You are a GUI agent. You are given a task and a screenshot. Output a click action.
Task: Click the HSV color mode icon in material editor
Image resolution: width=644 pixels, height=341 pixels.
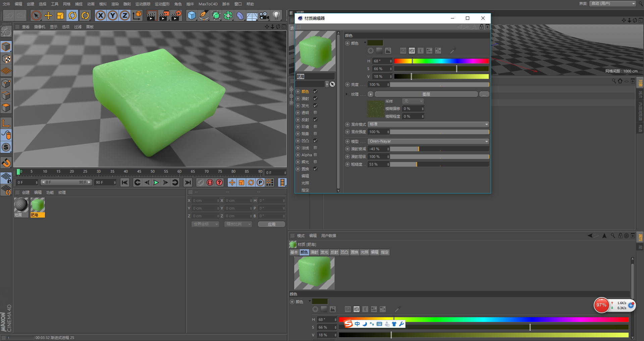point(412,51)
